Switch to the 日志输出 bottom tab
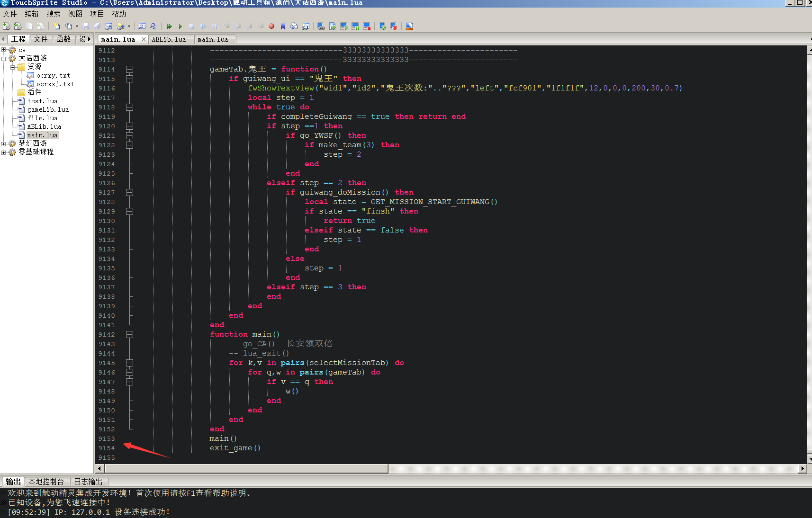 88,482
